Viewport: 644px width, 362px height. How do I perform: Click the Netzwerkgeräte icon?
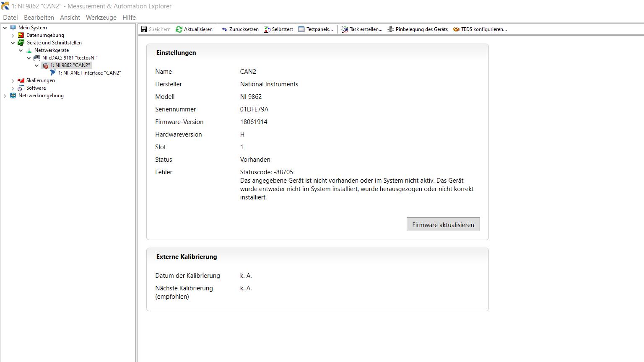(29, 50)
